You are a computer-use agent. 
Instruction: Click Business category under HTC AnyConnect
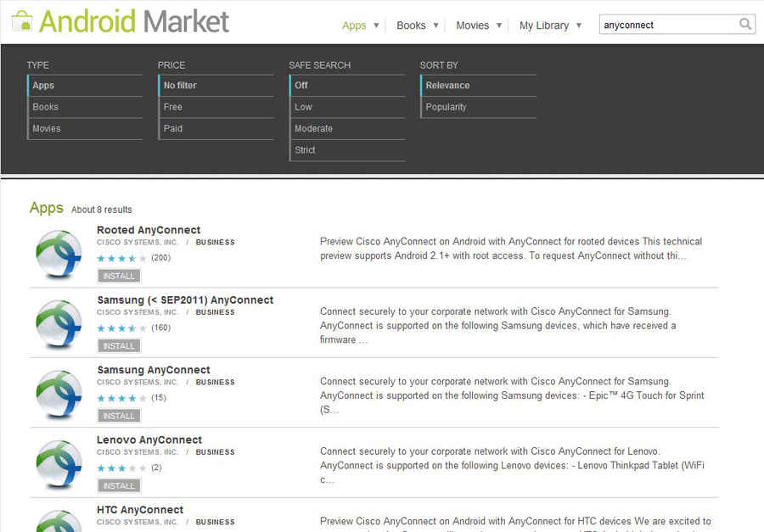[x=216, y=522]
